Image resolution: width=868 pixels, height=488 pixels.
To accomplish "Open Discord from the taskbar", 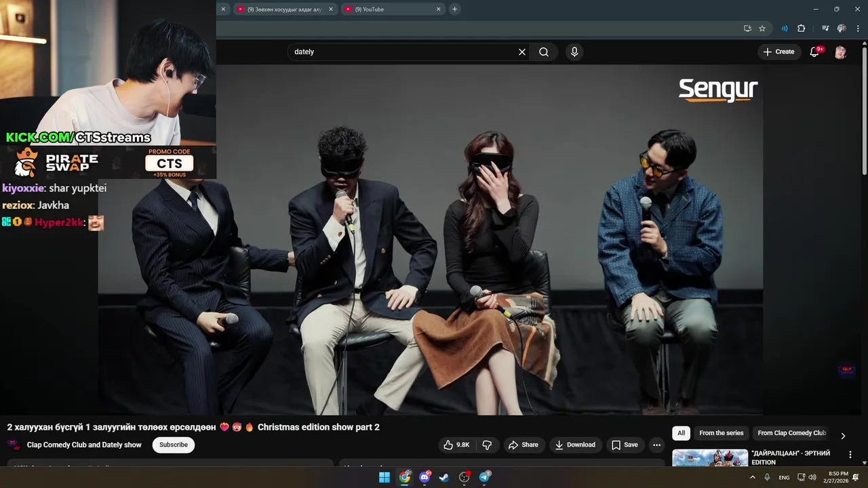I will tap(425, 477).
